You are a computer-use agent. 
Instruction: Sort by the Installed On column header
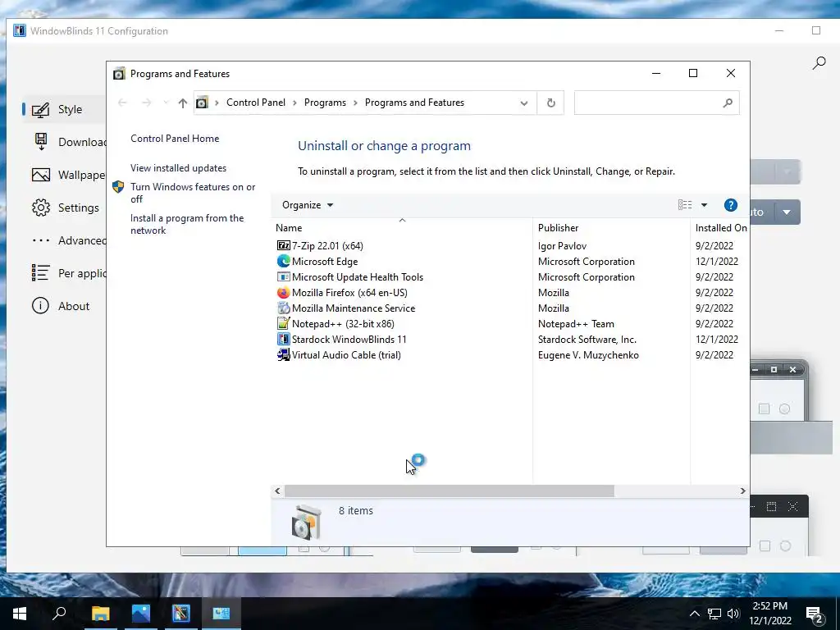click(x=720, y=228)
